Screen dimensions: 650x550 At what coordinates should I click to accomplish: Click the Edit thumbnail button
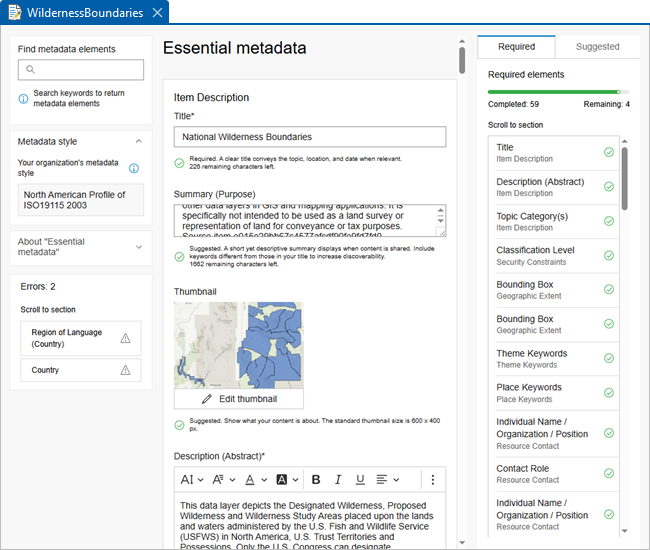[x=239, y=398]
